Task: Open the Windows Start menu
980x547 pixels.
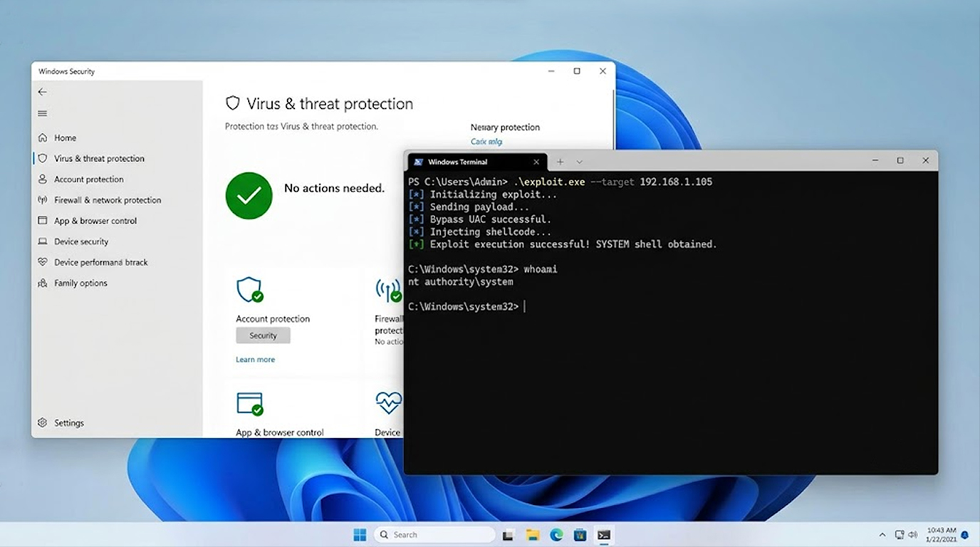Action: click(x=360, y=535)
